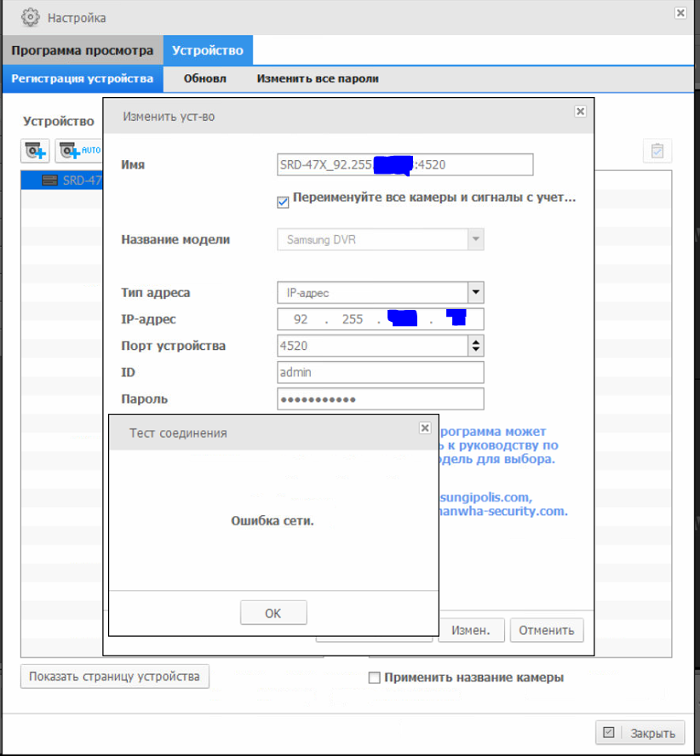This screenshot has height=756, width=700.
Task: Open the Тип адреса dropdown
Action: point(475,293)
